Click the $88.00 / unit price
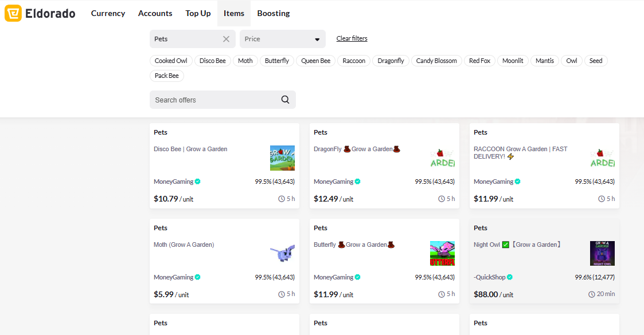Viewport: 644px width, 335px height. click(x=493, y=294)
